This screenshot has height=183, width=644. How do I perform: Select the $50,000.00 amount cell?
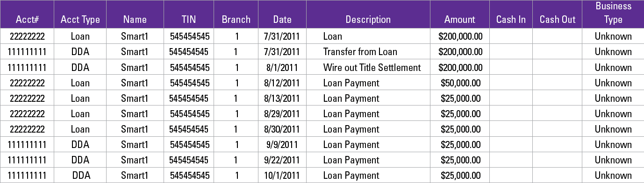pos(460,83)
